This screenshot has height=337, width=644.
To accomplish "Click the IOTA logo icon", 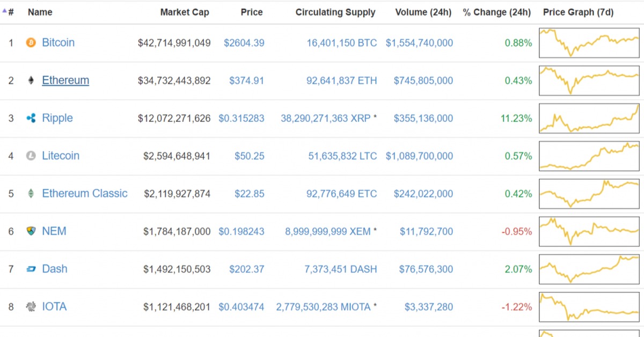I will [31, 306].
